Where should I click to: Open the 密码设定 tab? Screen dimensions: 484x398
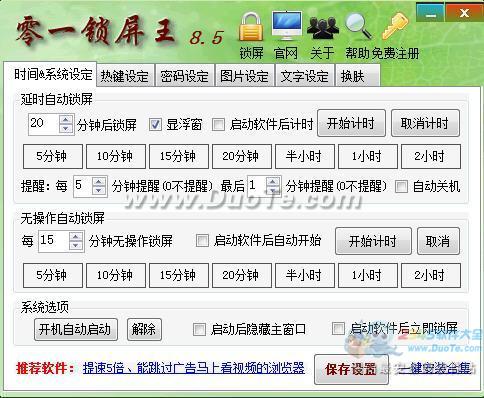click(x=184, y=76)
